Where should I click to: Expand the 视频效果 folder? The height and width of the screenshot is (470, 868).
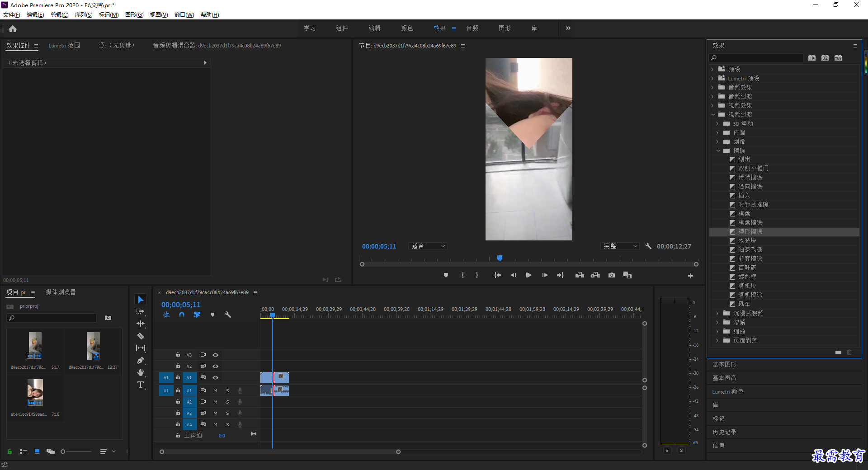click(x=713, y=105)
